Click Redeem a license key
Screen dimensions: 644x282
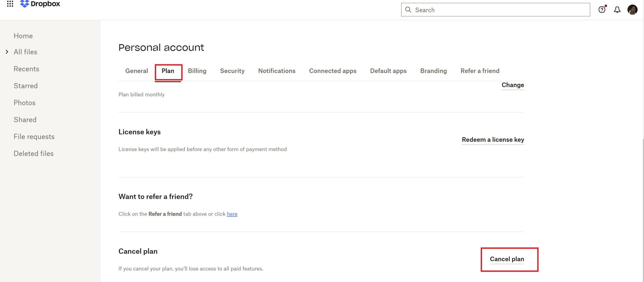coord(493,140)
